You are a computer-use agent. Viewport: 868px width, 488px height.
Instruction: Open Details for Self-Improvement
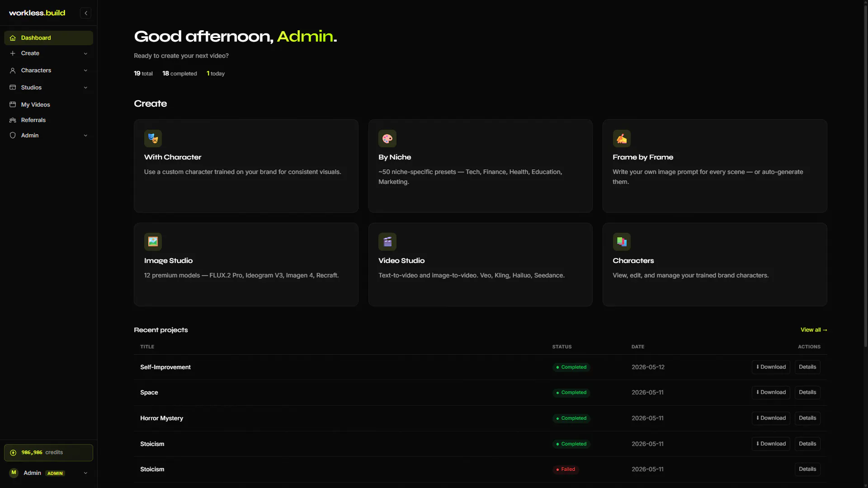tap(807, 367)
